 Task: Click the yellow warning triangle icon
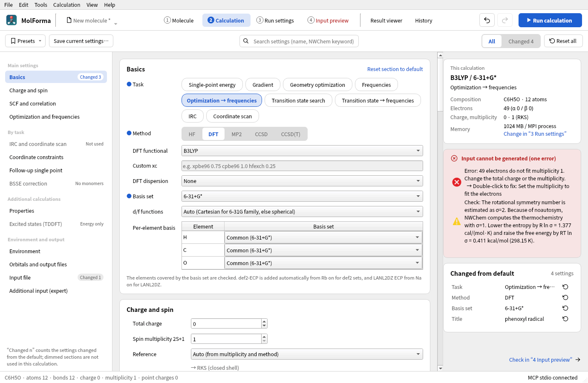point(457,221)
